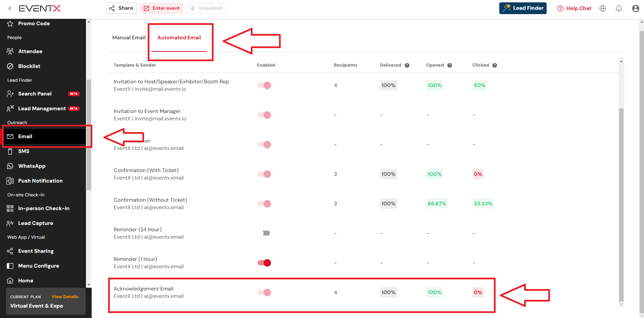Screen dimensions: 644x318
Task: Disable Reminder (1 Hour) email
Action: [x=264, y=263]
